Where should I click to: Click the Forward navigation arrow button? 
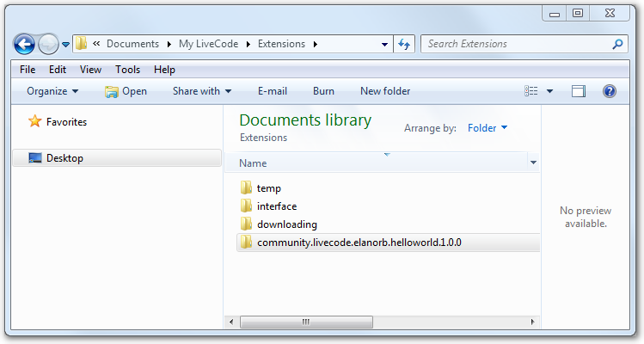click(x=48, y=44)
